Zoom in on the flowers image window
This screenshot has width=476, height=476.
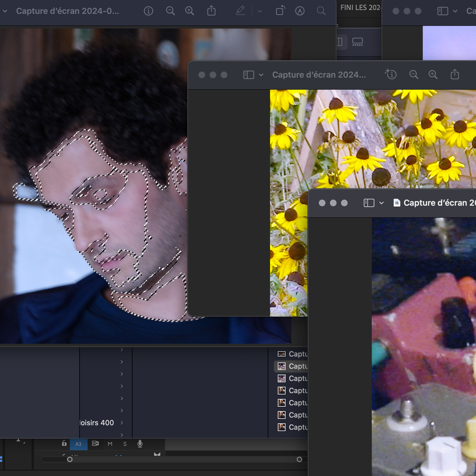(433, 75)
